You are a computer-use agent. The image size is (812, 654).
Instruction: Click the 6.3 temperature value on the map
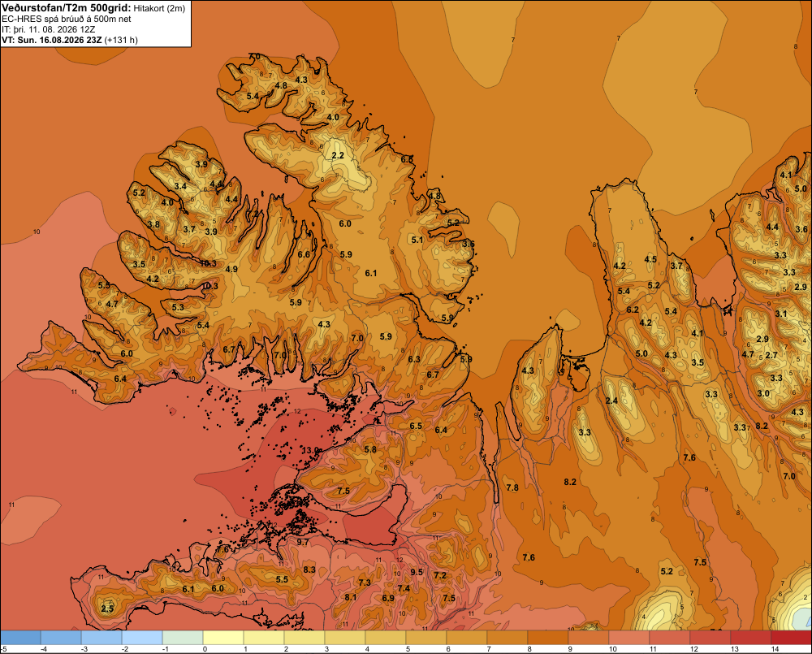click(414, 359)
